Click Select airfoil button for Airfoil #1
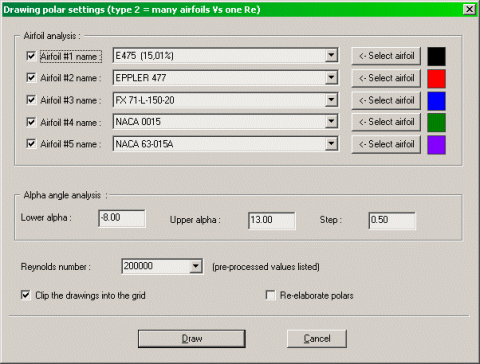Image resolution: width=480 pixels, height=364 pixels. tap(386, 56)
